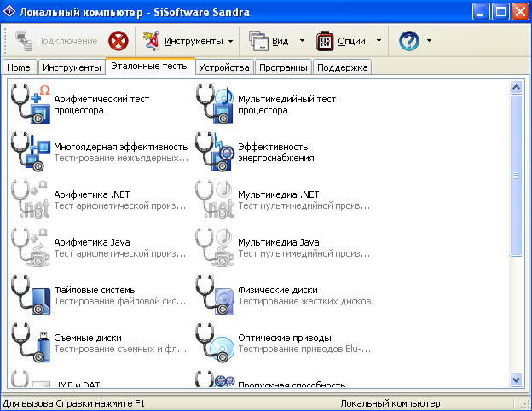Viewport: 532px width, 411px height.
Task: Open the Программы tab
Action: (283, 67)
